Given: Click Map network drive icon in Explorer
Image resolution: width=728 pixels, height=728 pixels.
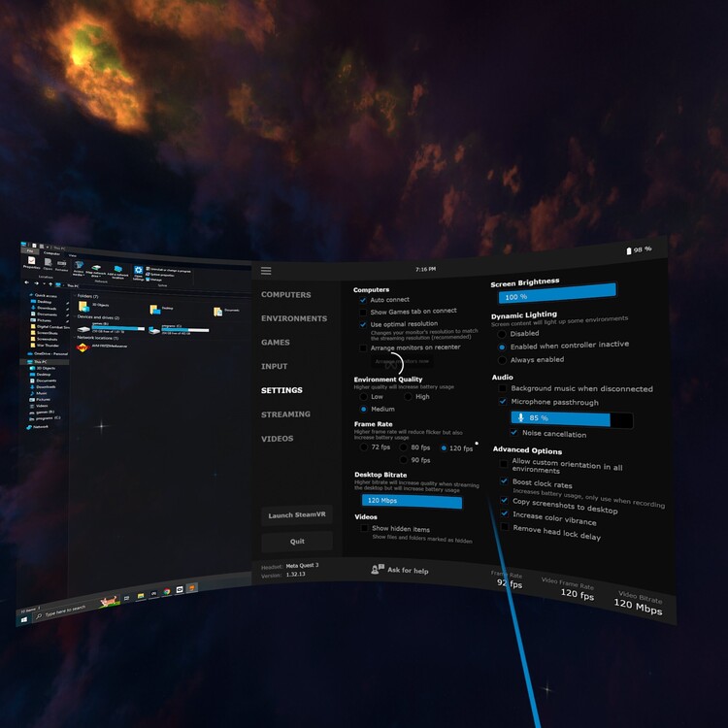Looking at the screenshot, I should point(96,268).
